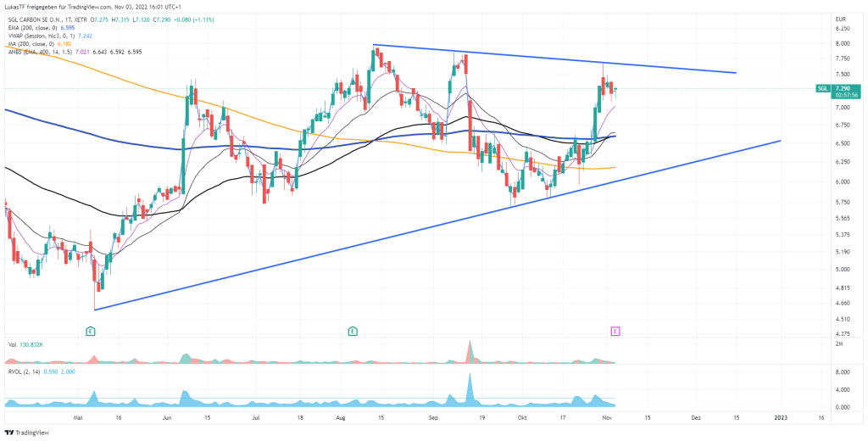Click the LukasTF published attribution text
The image size is (868, 441).
(x=85, y=8)
